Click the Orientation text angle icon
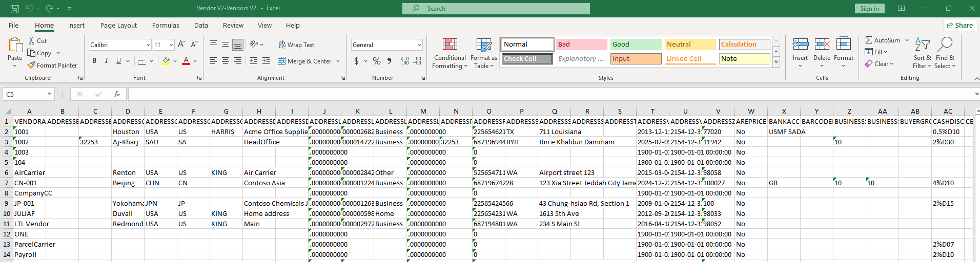The image size is (980, 262). (254, 45)
